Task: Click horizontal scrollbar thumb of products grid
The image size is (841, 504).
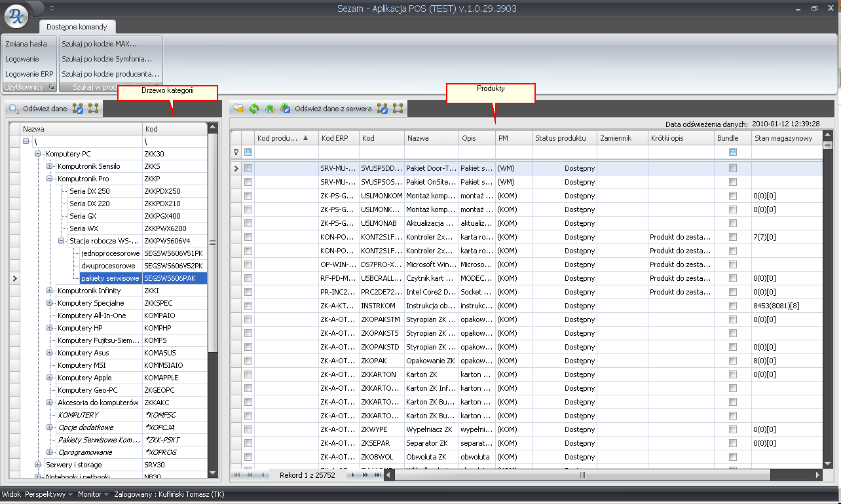Action: [x=582, y=475]
